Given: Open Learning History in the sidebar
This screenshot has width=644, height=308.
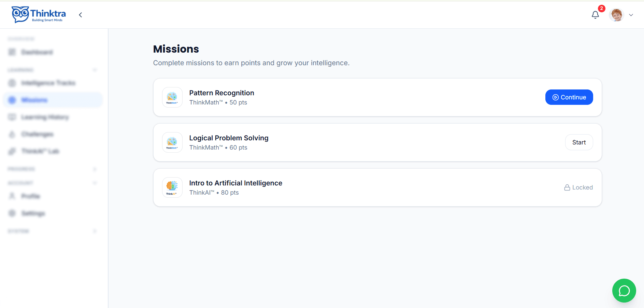Looking at the screenshot, I should (x=45, y=117).
